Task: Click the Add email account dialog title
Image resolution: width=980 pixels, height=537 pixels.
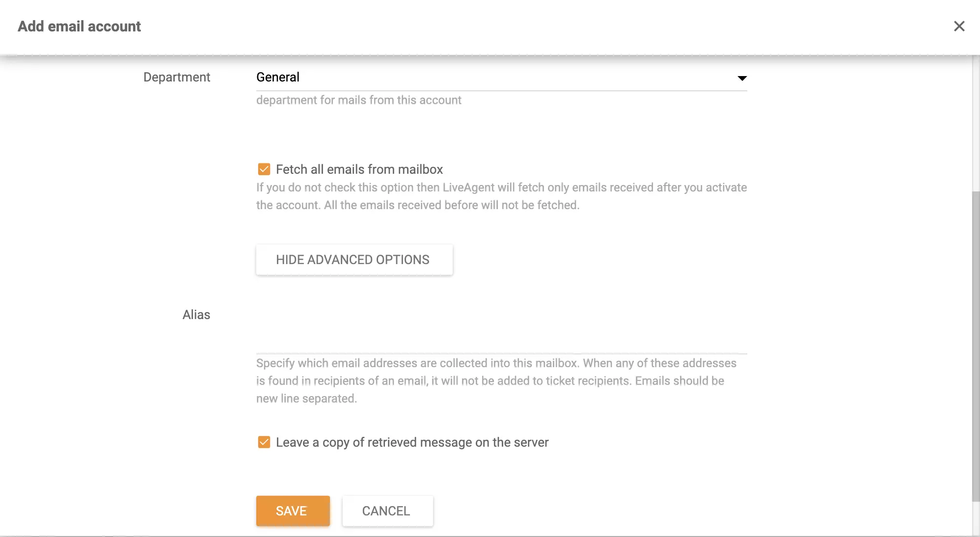Action: [x=79, y=26]
